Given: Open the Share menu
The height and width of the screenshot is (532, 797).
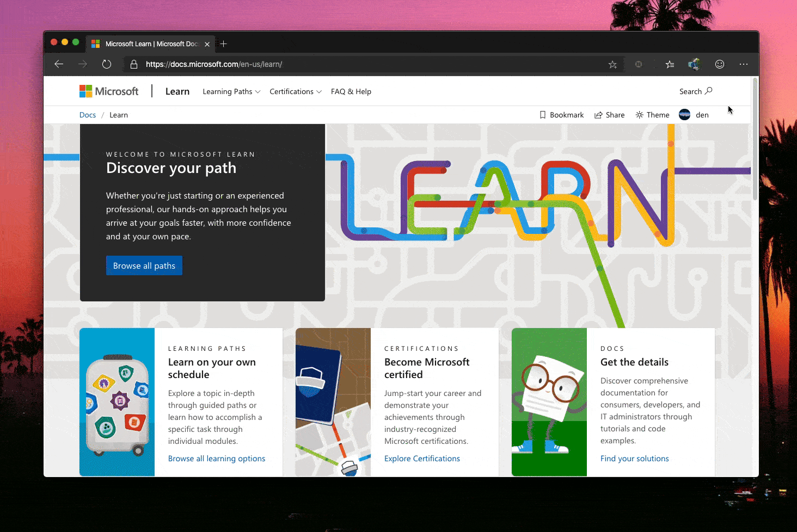Looking at the screenshot, I should tap(609, 115).
